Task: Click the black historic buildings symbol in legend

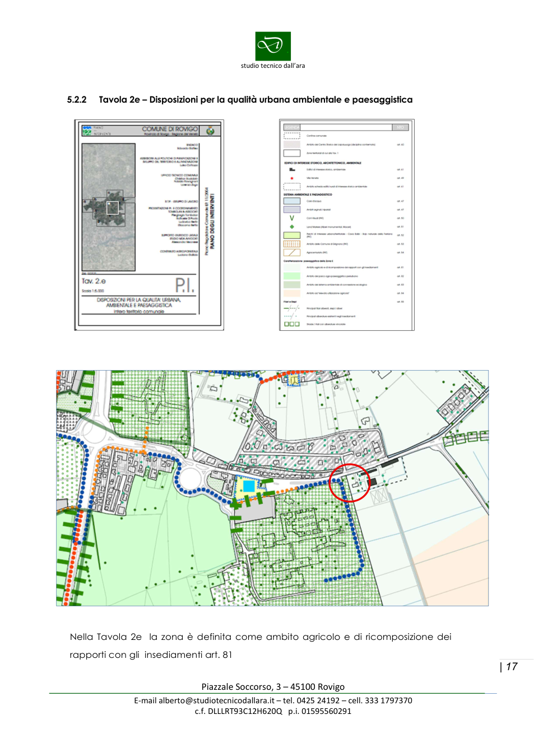Action: [x=292, y=169]
